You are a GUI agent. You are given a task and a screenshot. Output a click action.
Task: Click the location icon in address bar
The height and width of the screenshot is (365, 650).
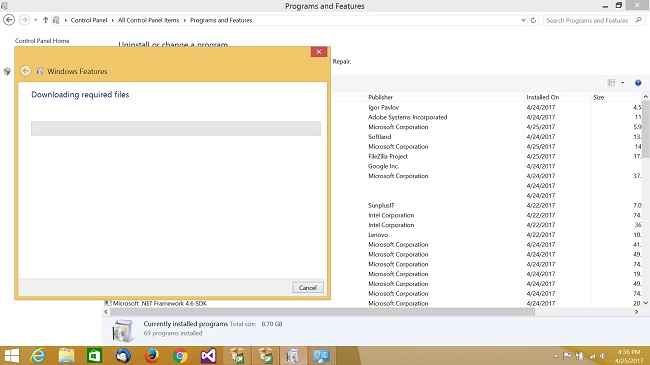click(56, 20)
